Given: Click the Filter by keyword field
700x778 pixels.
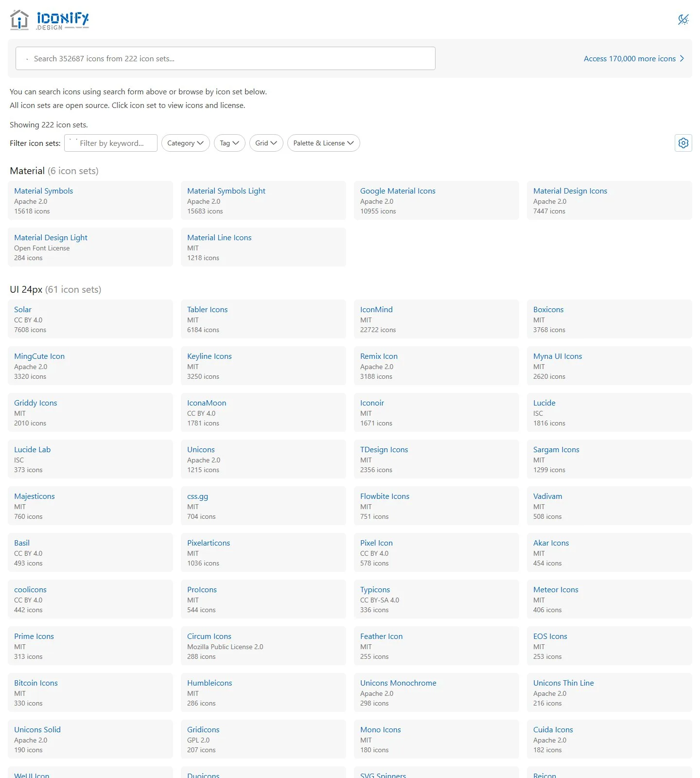Looking at the screenshot, I should (111, 143).
